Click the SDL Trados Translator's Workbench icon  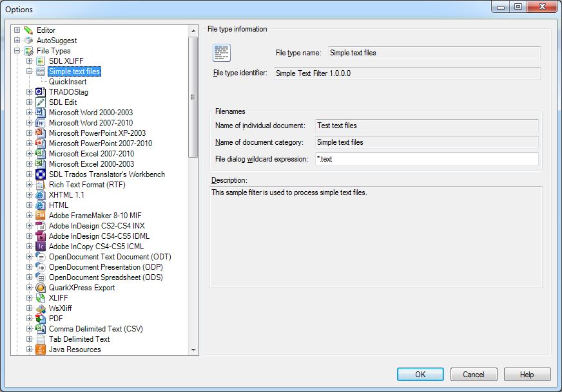click(x=41, y=174)
